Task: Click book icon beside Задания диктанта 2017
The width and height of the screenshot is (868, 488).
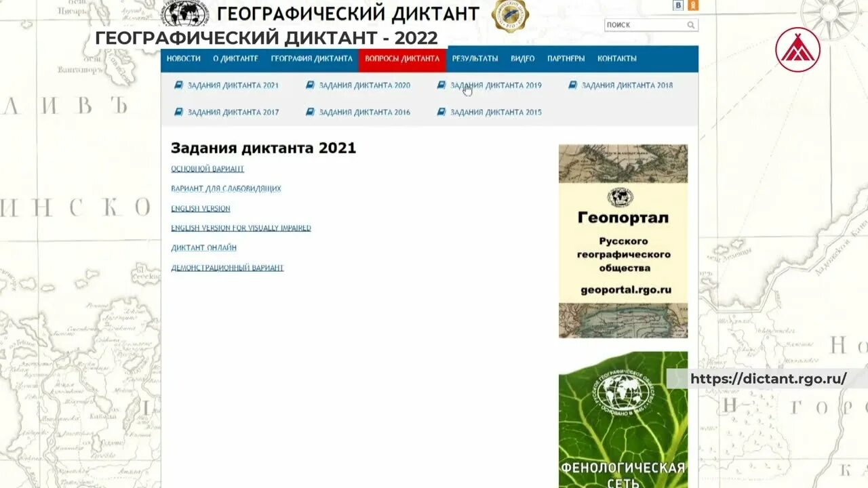Action: click(x=179, y=112)
